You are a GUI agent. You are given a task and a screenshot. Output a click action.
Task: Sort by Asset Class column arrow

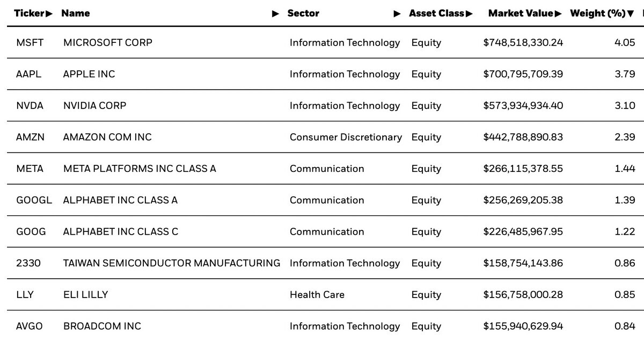click(469, 13)
